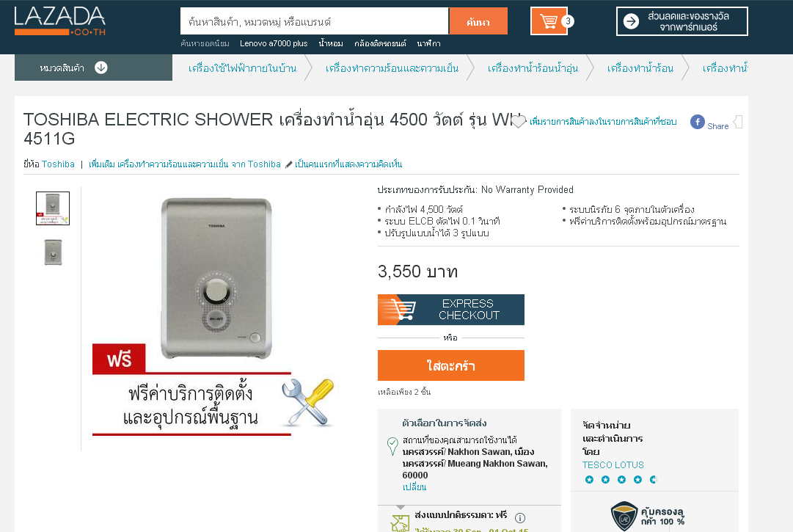Focus the product search input field
The width and height of the screenshot is (793, 532).
tap(315, 21)
